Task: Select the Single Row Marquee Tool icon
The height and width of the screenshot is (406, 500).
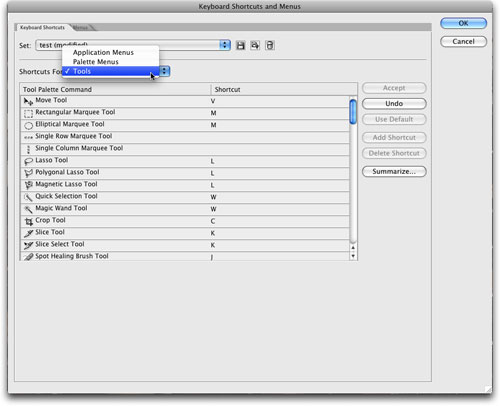Action: click(28, 137)
